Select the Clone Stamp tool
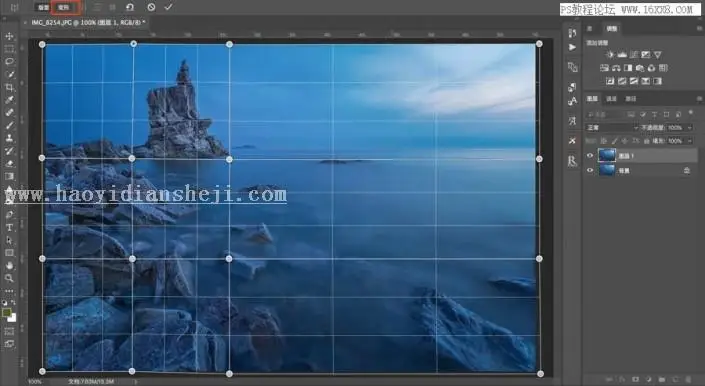 pos(9,138)
